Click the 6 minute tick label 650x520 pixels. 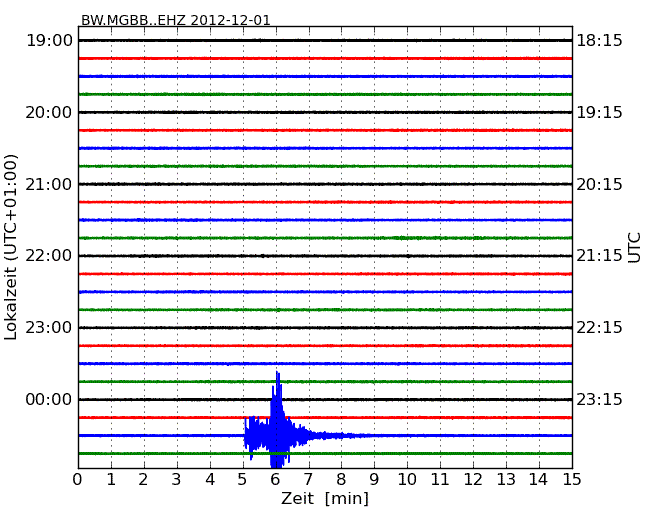(x=275, y=479)
